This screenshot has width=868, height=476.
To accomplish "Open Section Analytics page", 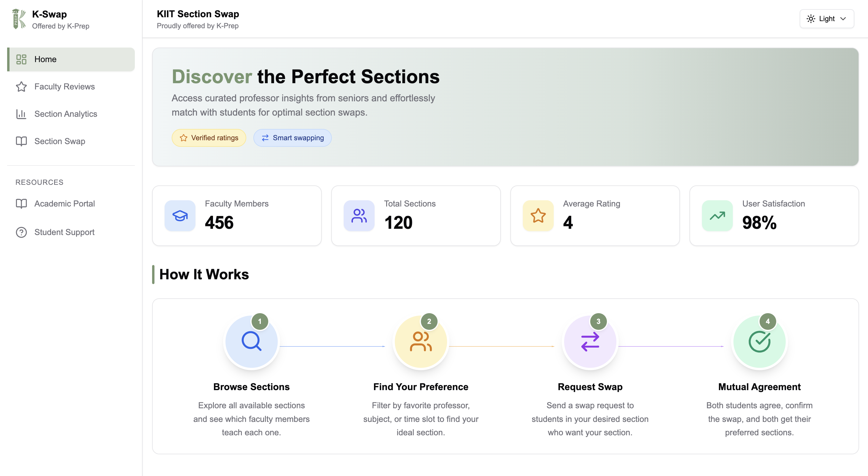I will click(x=71, y=114).
